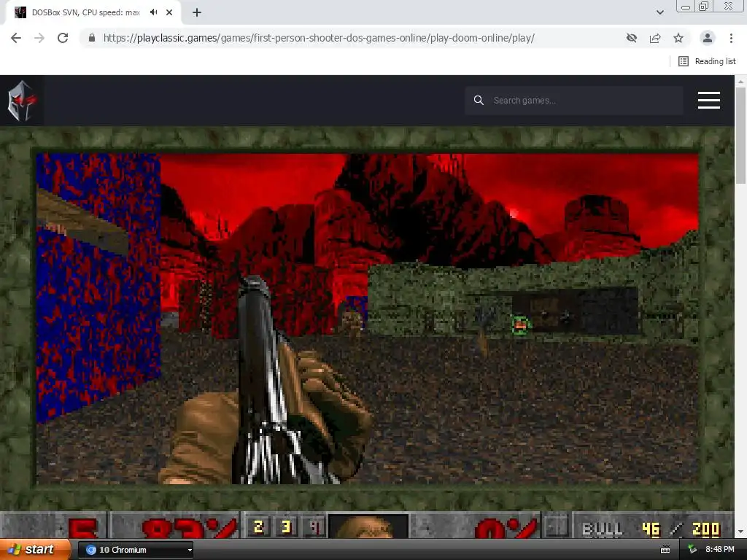Viewport: 747px width, 560px height.
Task: Click the page vertical scrollbar thumb
Action: click(x=740, y=136)
